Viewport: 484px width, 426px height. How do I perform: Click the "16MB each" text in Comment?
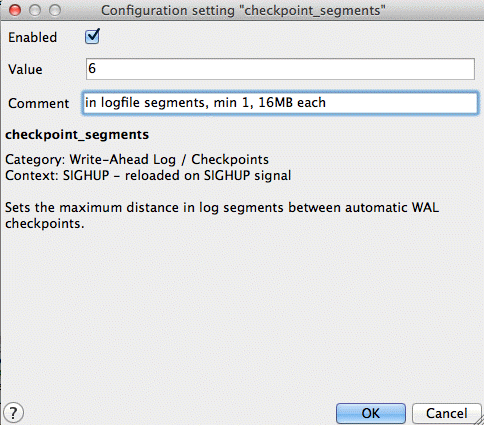point(292,103)
